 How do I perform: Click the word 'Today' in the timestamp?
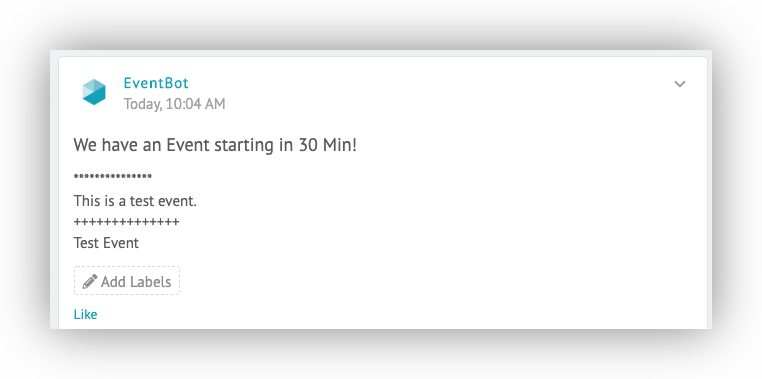pos(142,104)
